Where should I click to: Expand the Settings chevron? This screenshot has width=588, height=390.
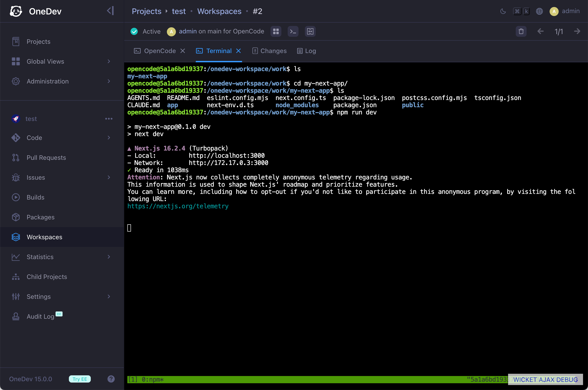pyautogui.click(x=109, y=297)
